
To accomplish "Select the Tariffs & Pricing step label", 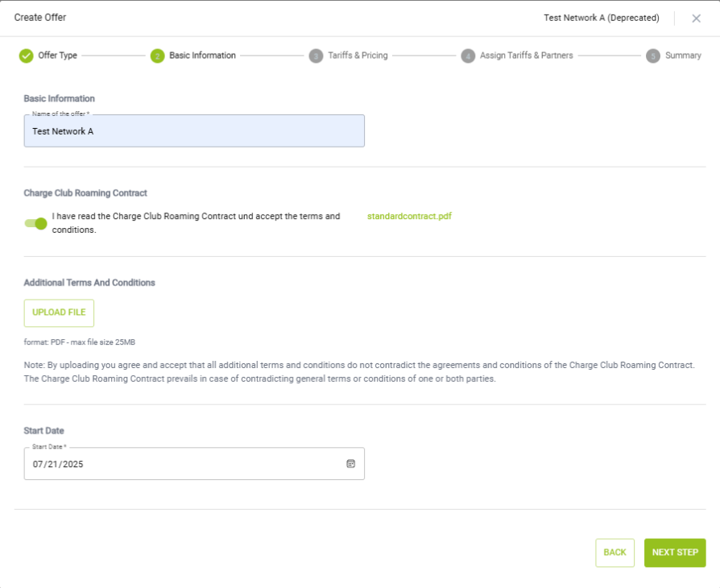I will pos(358,55).
